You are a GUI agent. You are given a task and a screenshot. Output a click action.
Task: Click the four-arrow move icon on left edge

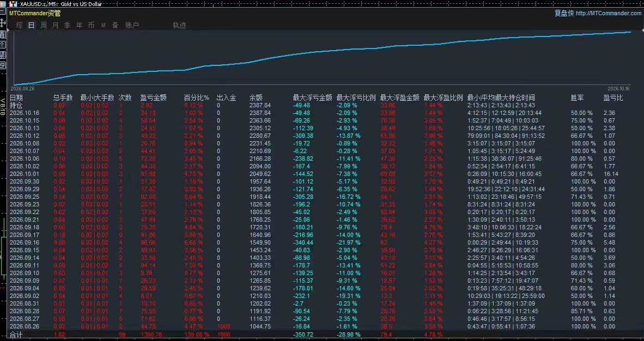(3, 23)
